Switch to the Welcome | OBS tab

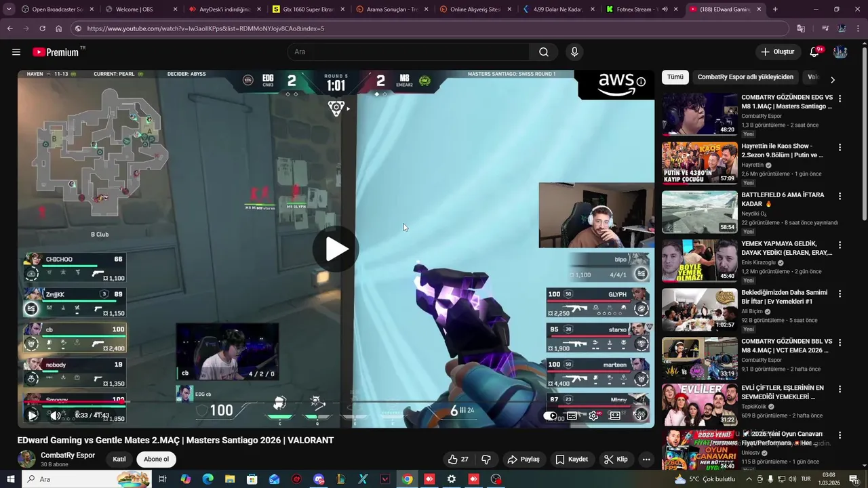coord(140,9)
